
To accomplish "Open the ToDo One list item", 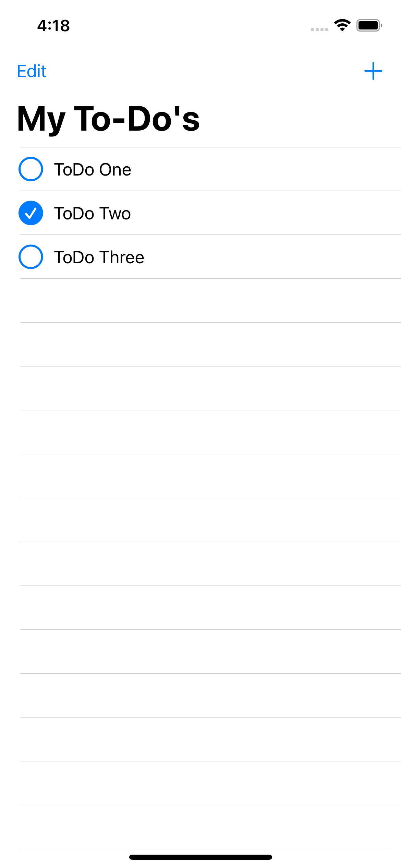I will pos(93,169).
